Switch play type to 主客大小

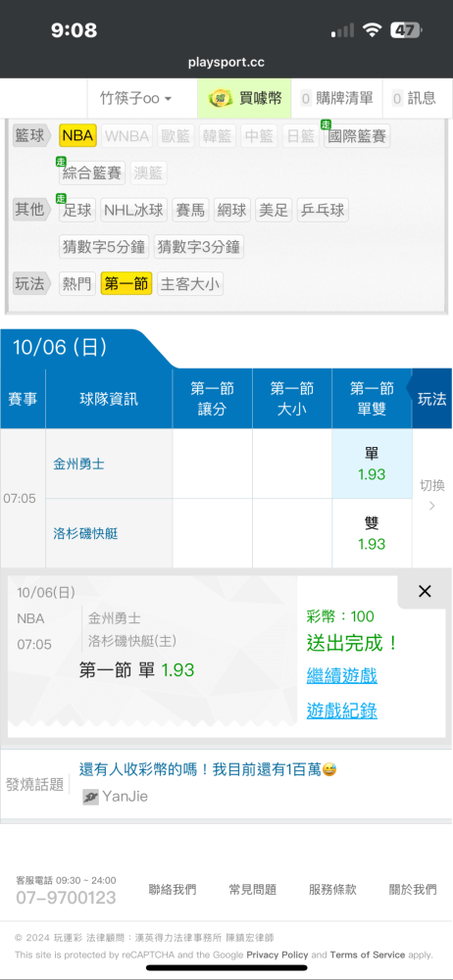[x=190, y=284]
